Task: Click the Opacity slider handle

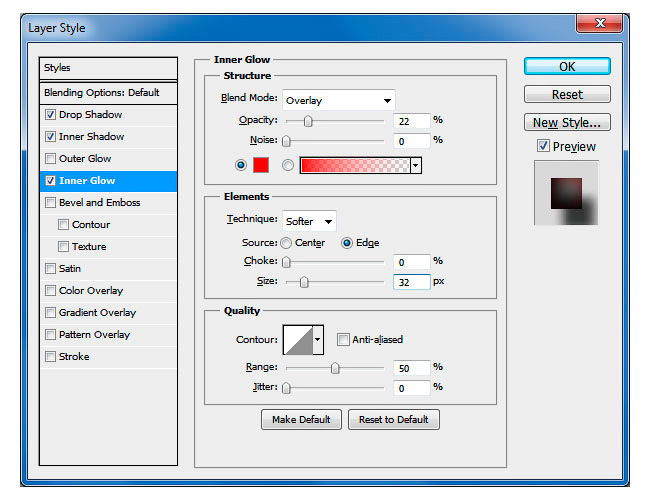Action: (x=308, y=121)
